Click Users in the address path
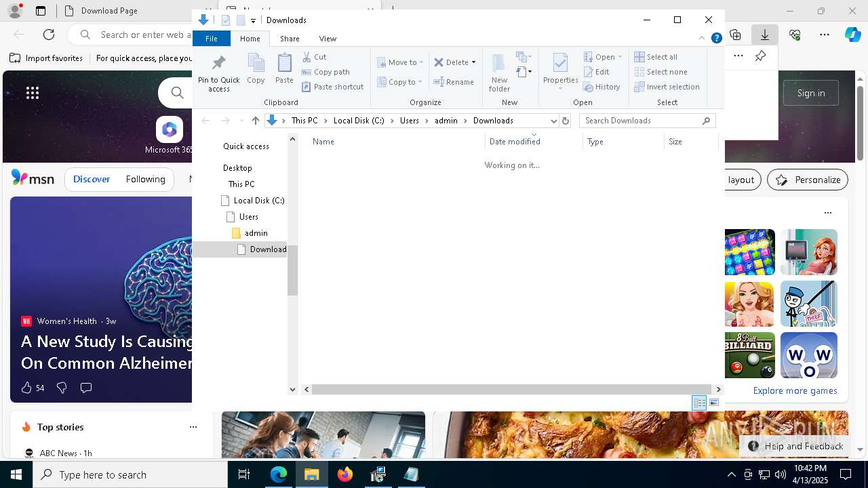Screen dimensions: 868x488 point(410,121)
